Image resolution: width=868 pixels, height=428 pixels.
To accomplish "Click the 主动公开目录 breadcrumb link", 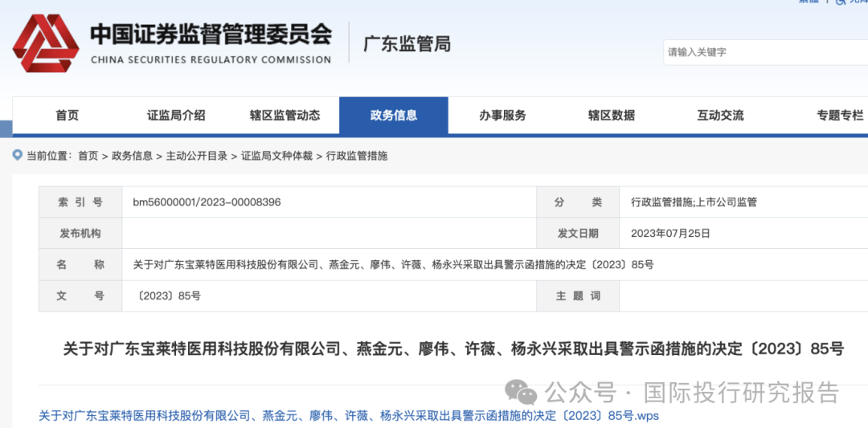I will coord(197,156).
